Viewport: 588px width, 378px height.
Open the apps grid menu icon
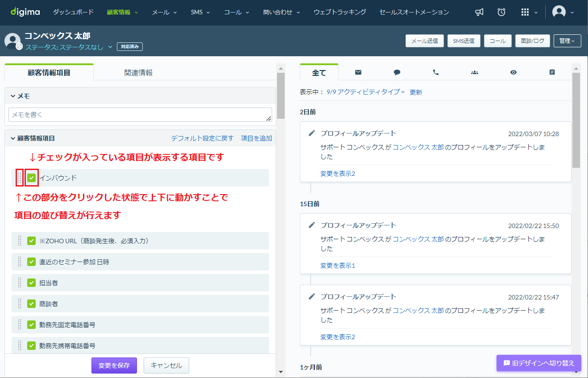click(x=525, y=12)
